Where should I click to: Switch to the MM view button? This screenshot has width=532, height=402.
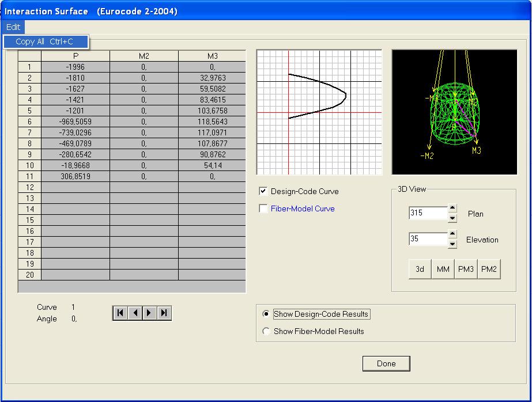[443, 269]
